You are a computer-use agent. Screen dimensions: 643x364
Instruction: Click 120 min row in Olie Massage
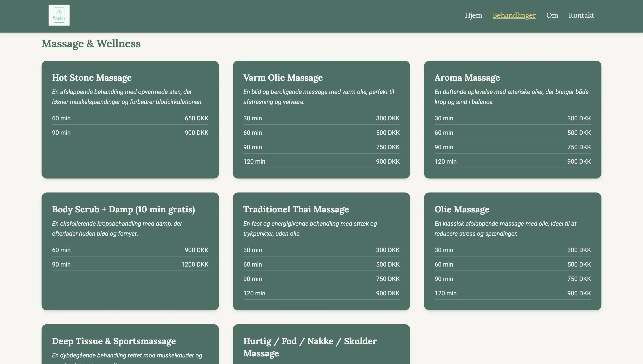tap(512, 293)
